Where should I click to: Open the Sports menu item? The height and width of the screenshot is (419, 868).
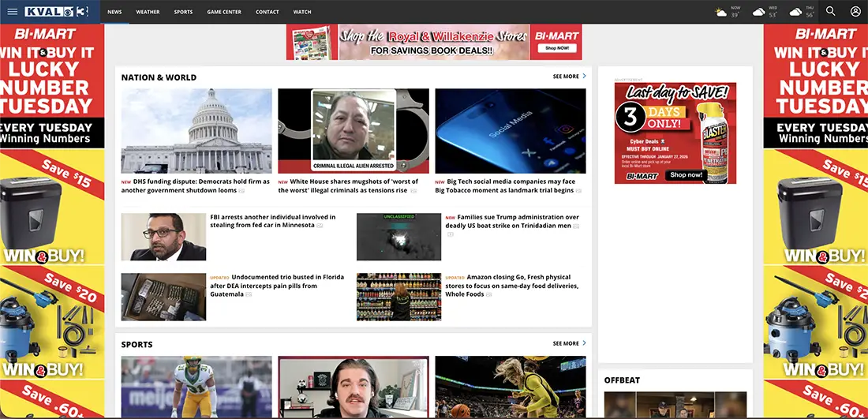183,12
